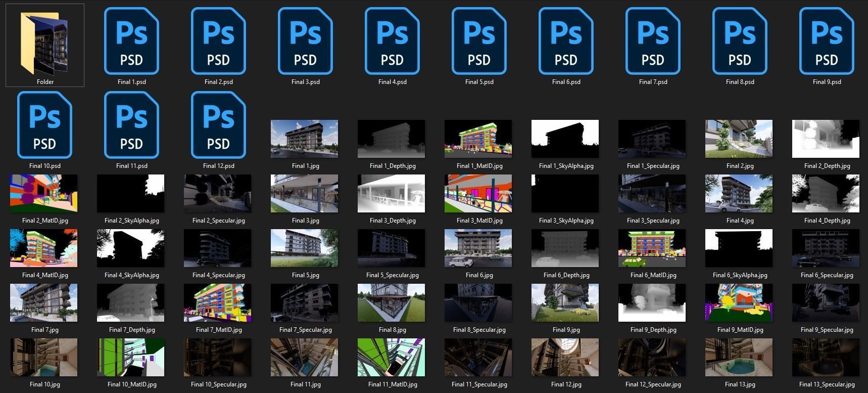Click the Final 12.jpg thumbnail
The image size is (868, 393).
565,358
